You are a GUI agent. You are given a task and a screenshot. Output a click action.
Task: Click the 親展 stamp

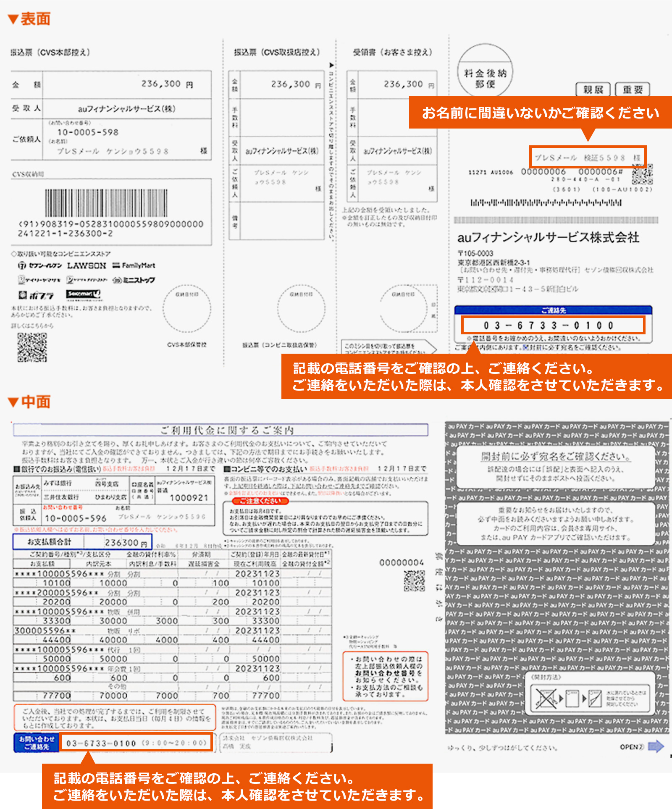tap(593, 89)
